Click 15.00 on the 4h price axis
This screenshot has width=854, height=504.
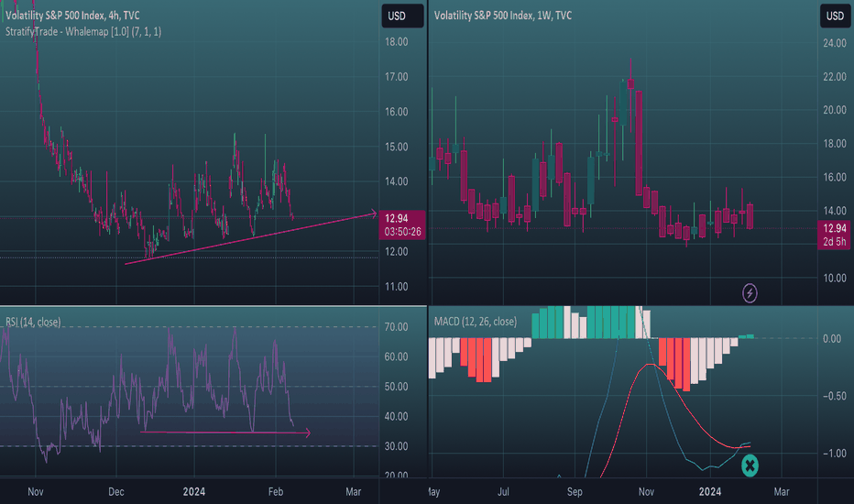pyautogui.click(x=397, y=148)
